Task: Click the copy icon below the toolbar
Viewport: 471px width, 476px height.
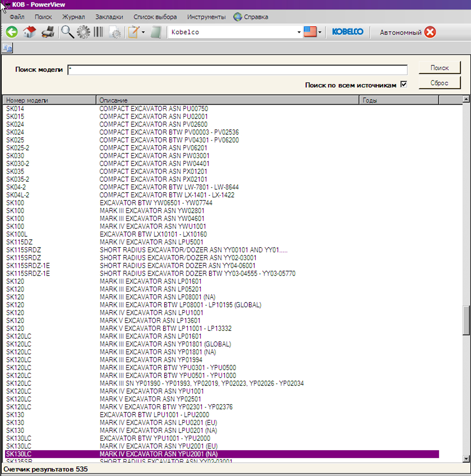Action: tap(8, 48)
